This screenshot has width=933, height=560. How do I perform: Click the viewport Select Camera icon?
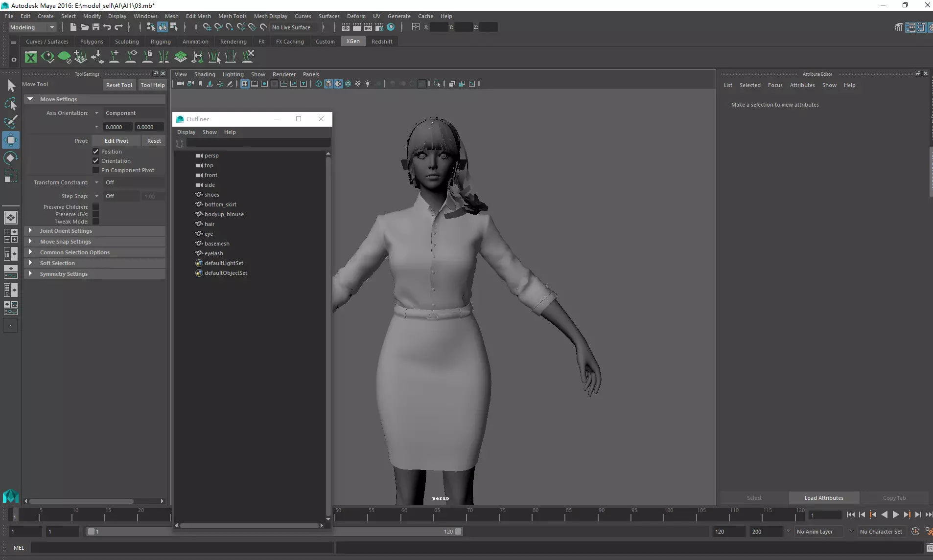181,84
